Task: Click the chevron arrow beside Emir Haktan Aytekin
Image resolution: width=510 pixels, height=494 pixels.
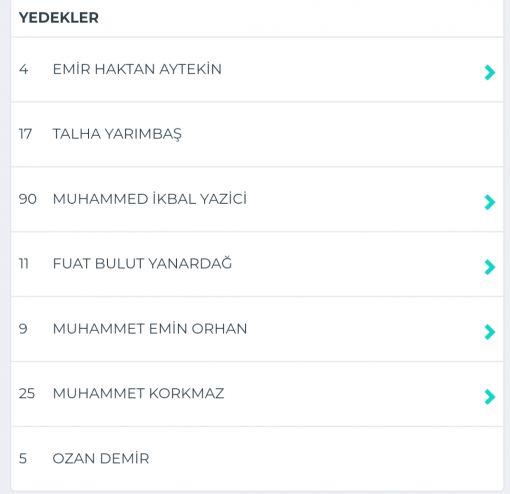Action: 490,72
